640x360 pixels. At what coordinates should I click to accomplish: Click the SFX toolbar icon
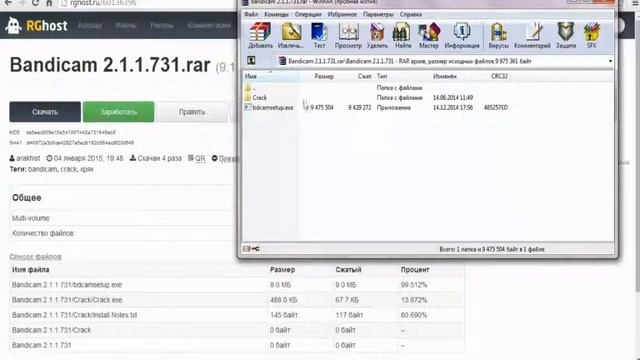pos(591,35)
